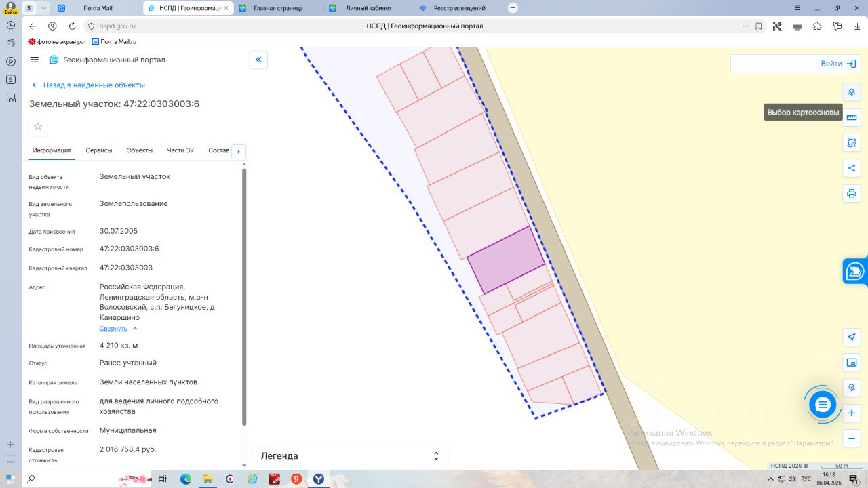Click the Земли населенных пунктов value

[149, 382]
